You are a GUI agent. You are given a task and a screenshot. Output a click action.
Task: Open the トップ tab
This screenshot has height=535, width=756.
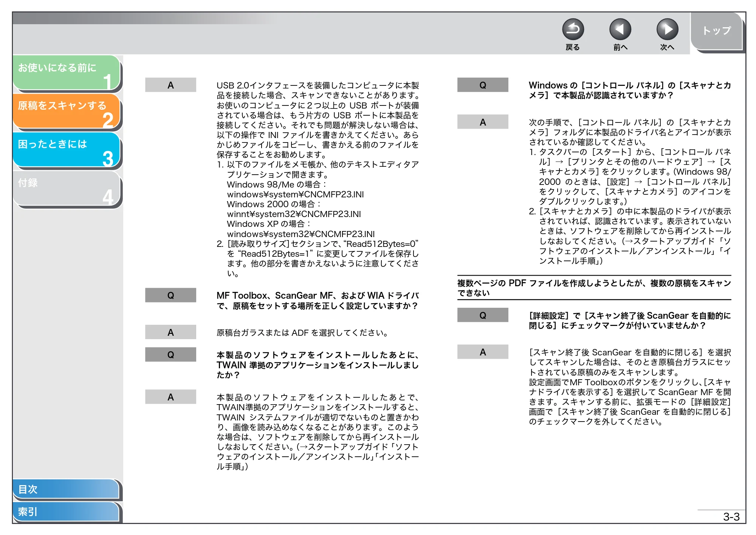tap(717, 31)
